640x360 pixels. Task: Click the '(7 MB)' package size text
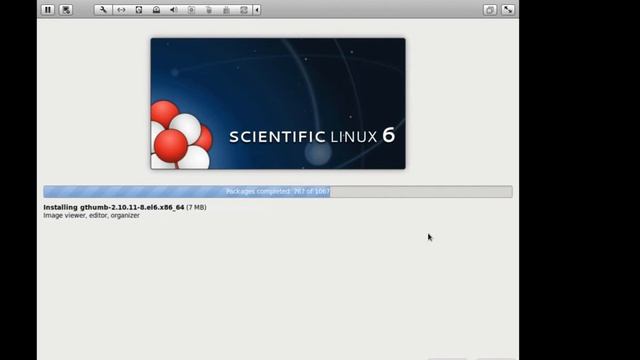point(196,207)
